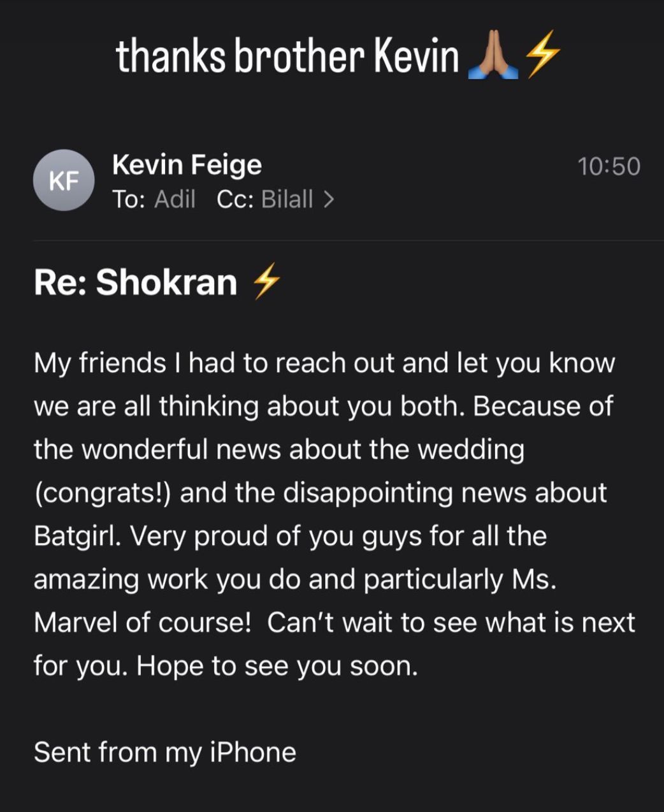
Task: Tap the "Sent from my iPhone" signature
Action: click(x=165, y=752)
